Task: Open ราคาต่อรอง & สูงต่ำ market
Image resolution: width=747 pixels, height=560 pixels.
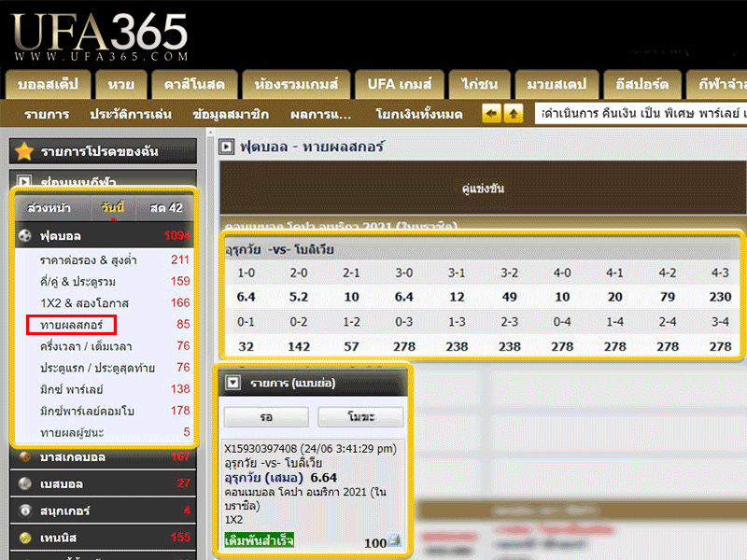Action: (88, 260)
